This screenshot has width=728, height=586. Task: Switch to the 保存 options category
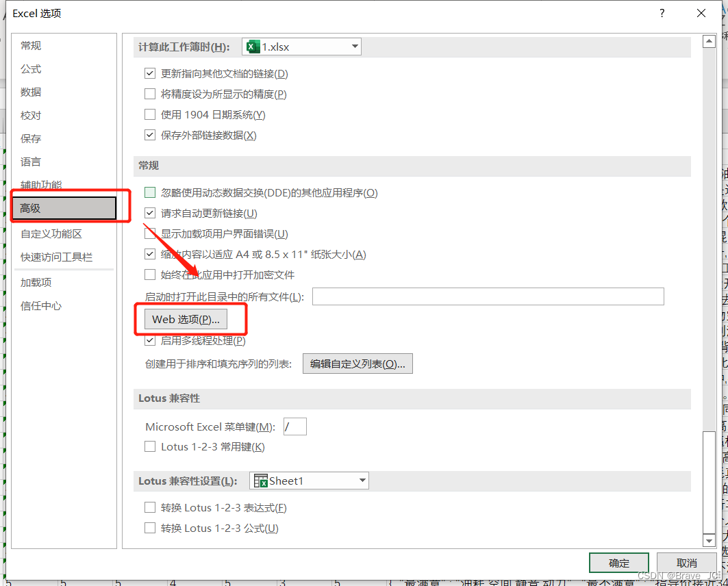(31, 138)
